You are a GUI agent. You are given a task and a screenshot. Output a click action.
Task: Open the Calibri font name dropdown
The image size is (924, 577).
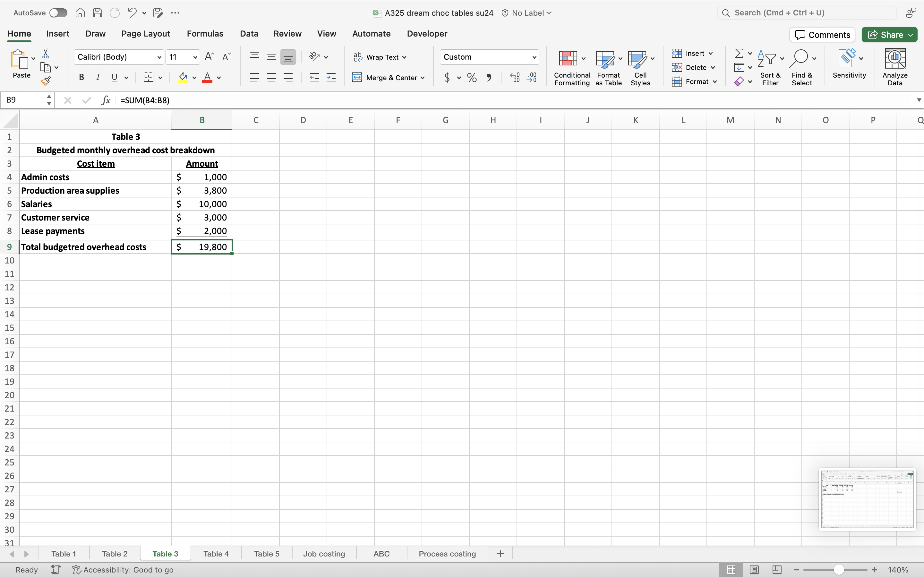click(159, 57)
